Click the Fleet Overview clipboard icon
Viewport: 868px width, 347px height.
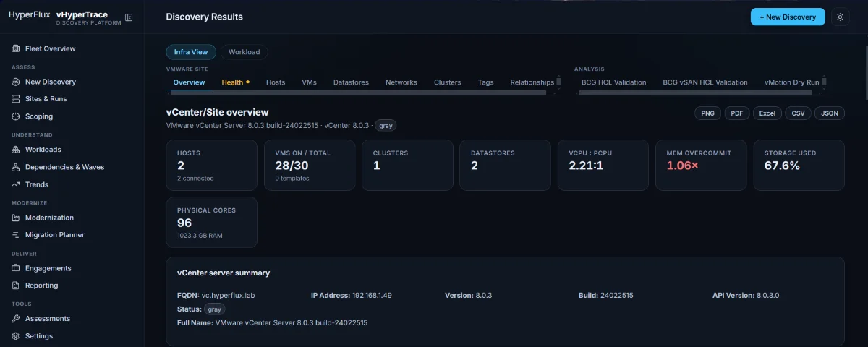(x=16, y=49)
